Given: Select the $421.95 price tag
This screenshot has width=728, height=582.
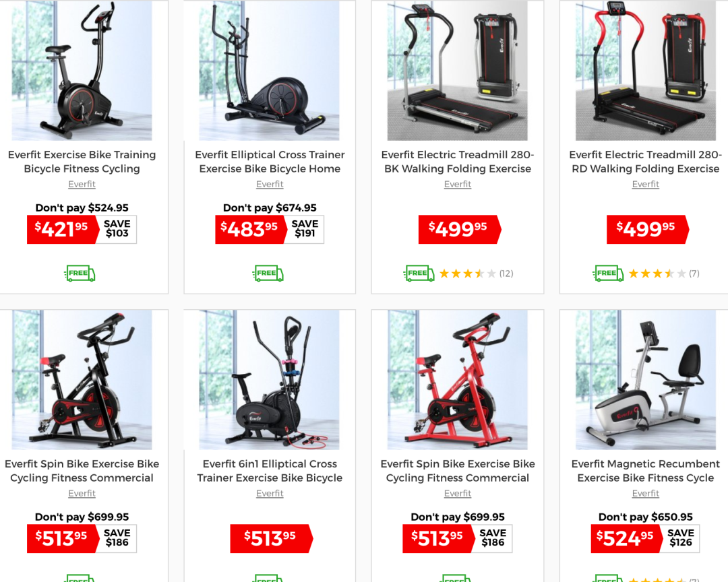Looking at the screenshot, I should point(63,229).
